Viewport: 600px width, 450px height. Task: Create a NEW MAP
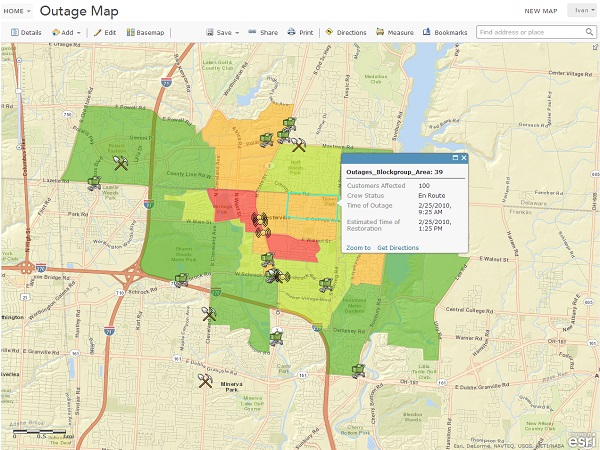541,11
